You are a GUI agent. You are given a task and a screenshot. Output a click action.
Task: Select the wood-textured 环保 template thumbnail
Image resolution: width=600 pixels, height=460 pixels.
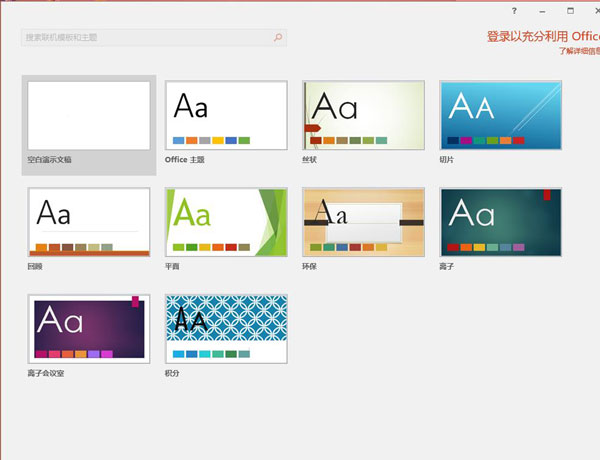pos(363,222)
